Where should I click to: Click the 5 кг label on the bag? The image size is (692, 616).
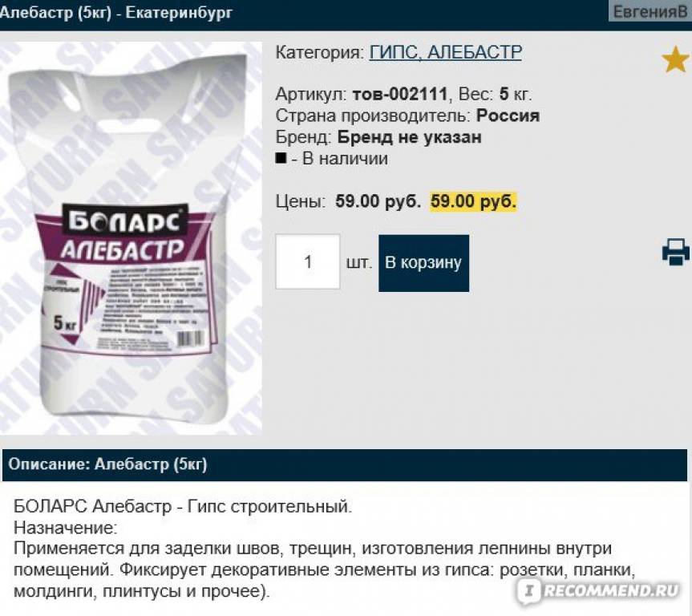[x=65, y=324]
